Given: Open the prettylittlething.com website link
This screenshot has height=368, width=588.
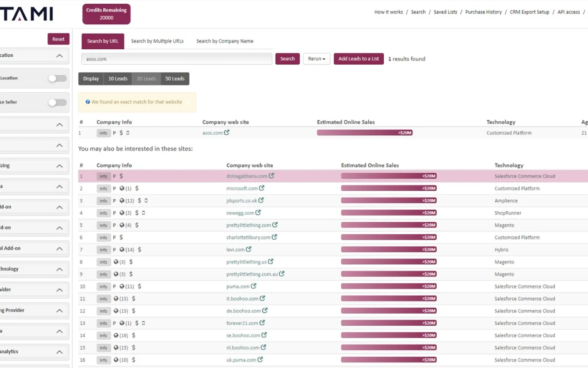Looking at the screenshot, I should (248, 225).
